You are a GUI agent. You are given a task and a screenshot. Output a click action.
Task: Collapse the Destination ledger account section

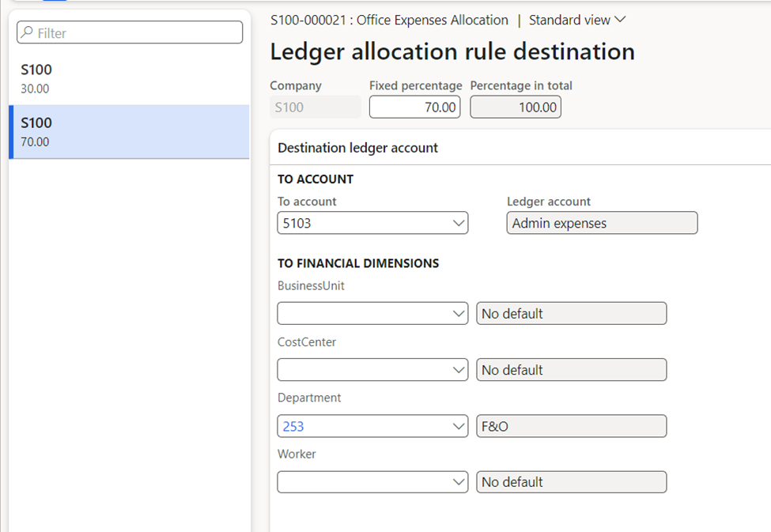[358, 148]
